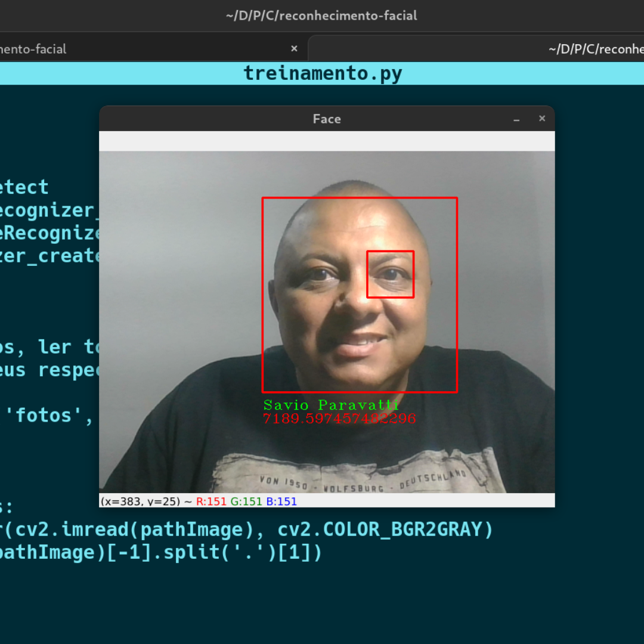Click the webcam image in Face window
This screenshot has width=644, height=644.
click(327, 322)
